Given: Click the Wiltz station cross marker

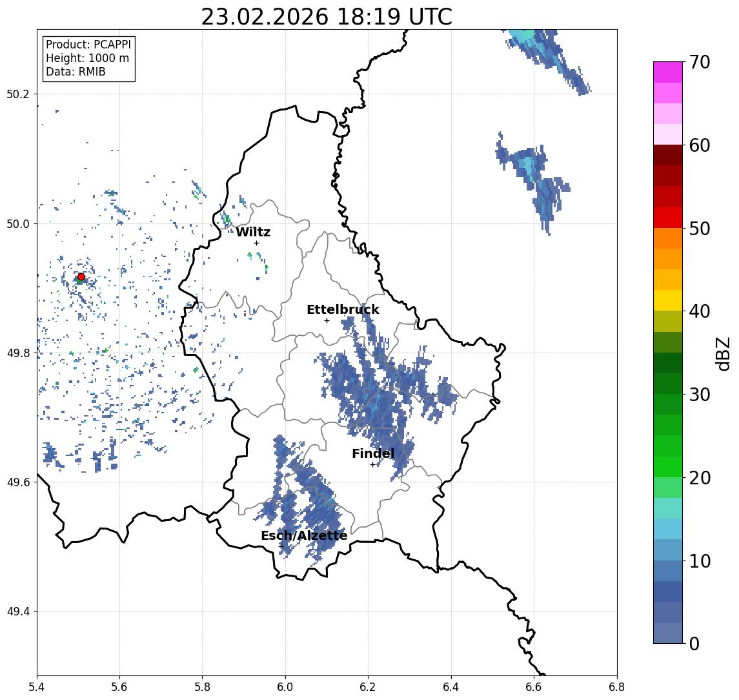Looking at the screenshot, I should 256,243.
